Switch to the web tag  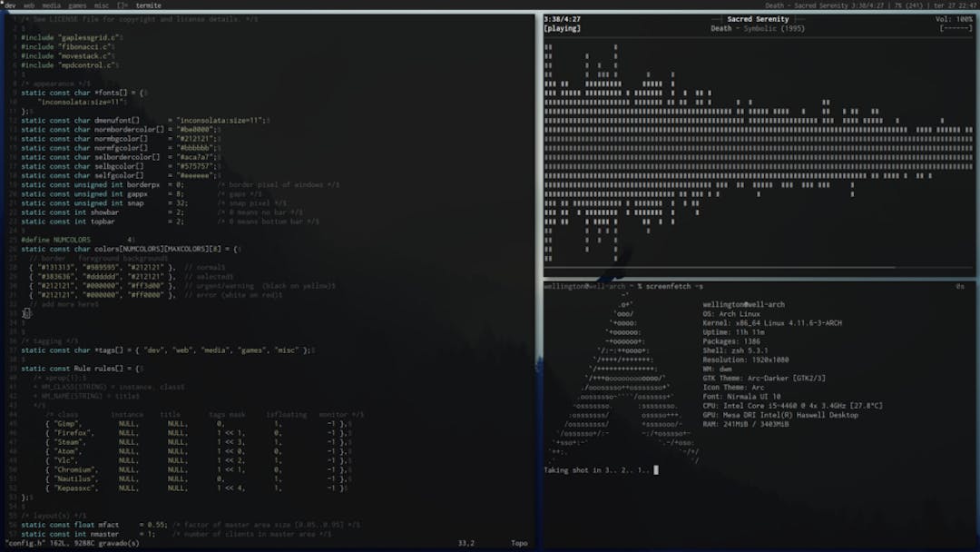coord(29,5)
